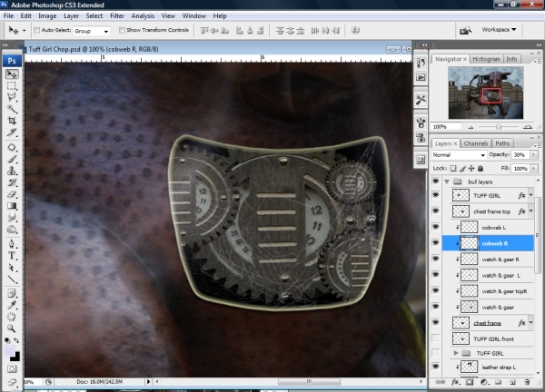545x392 pixels.
Task: Open the Analysis menu
Action: tap(143, 16)
